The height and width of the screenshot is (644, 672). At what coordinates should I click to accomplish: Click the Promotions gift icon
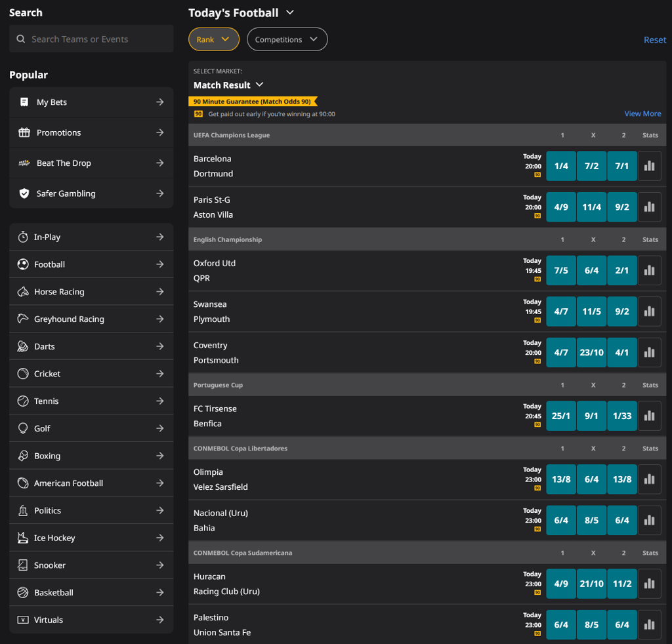(x=24, y=132)
